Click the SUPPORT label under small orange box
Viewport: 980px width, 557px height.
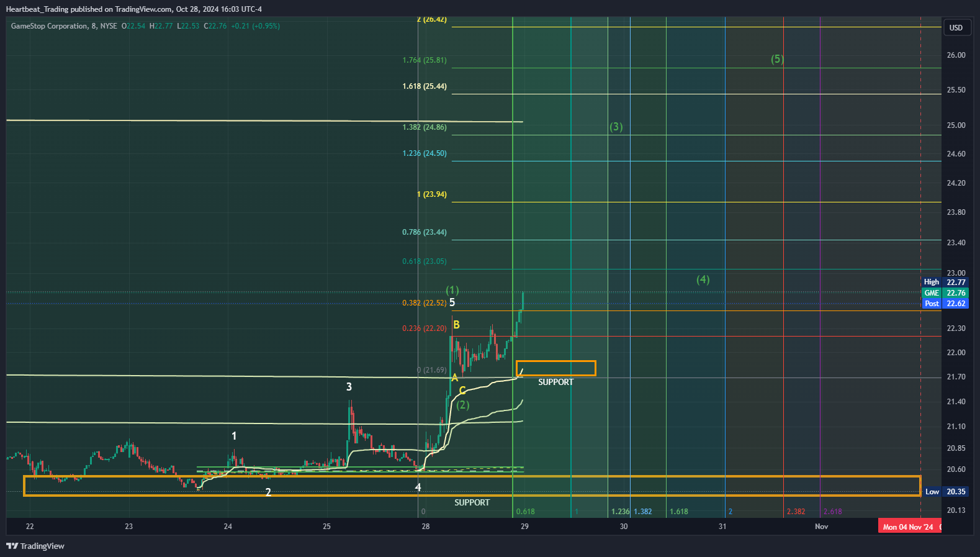click(556, 383)
